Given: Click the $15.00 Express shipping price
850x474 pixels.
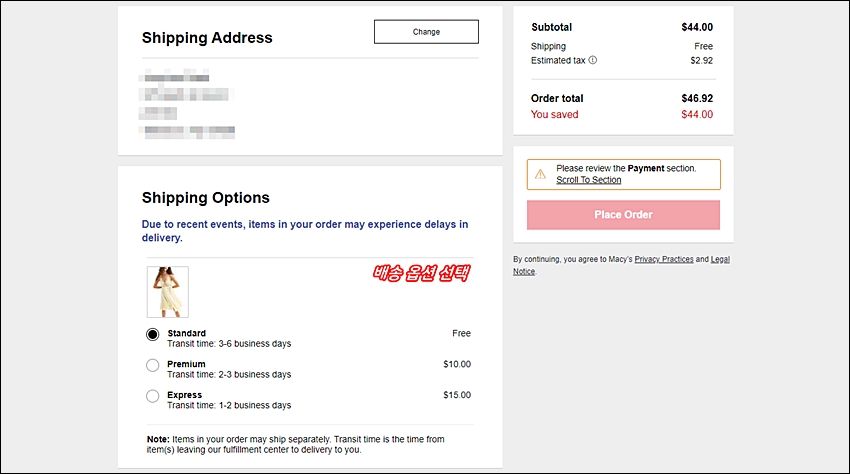Looking at the screenshot, I should 457,395.
